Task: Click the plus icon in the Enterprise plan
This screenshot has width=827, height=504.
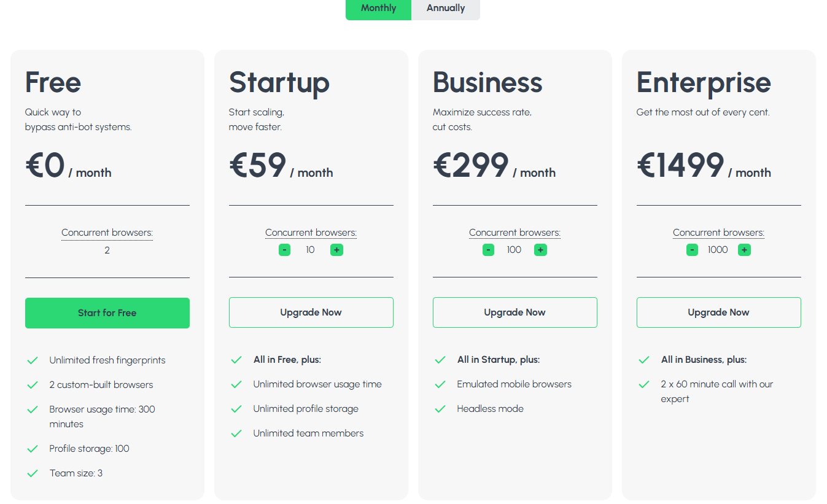Action: (x=744, y=250)
